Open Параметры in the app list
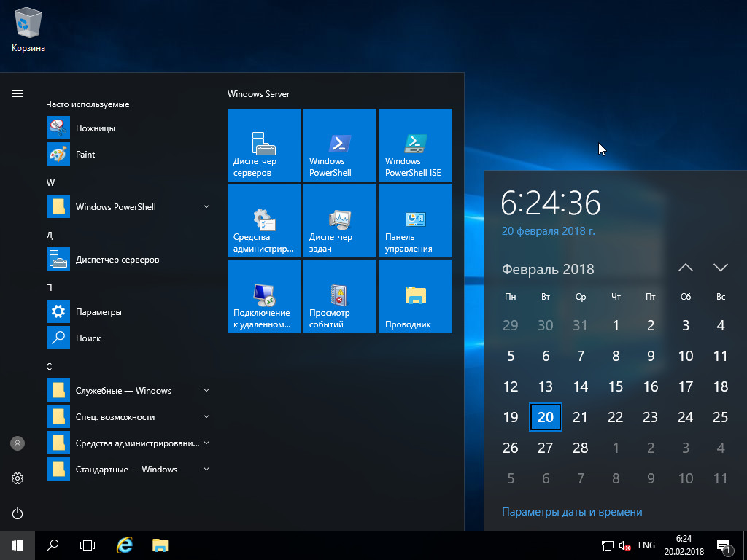747x560 pixels. [130, 312]
